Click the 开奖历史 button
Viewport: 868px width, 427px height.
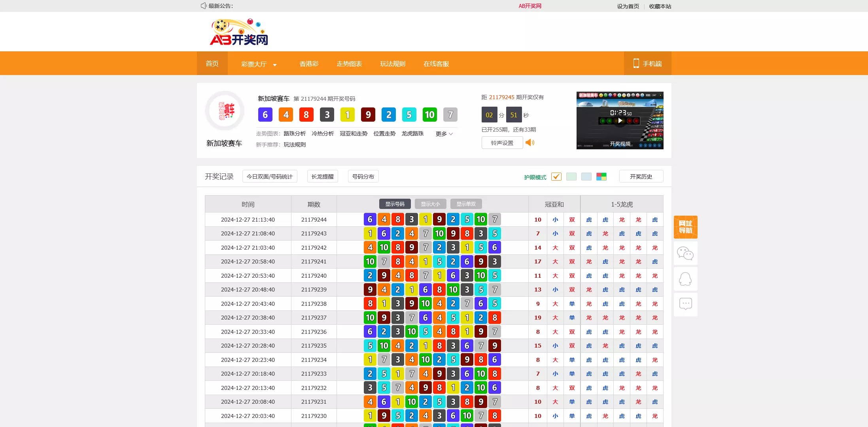point(641,176)
